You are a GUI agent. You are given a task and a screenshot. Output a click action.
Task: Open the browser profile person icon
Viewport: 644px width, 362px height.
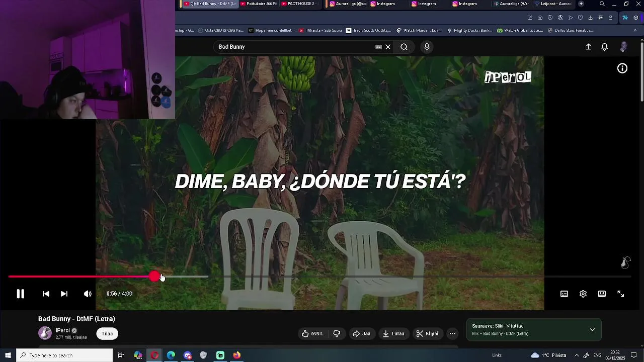coord(610,18)
